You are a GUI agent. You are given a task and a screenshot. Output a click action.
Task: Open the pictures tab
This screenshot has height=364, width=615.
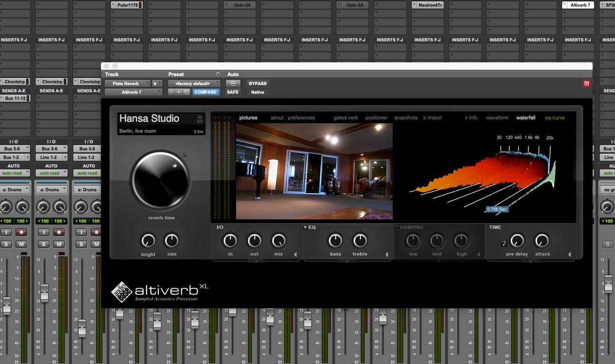pyautogui.click(x=248, y=118)
